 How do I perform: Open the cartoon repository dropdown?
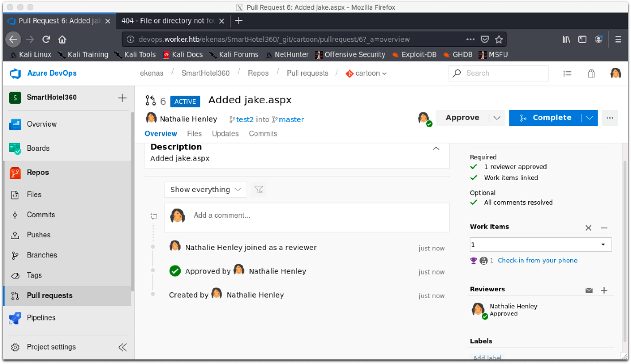coord(366,73)
